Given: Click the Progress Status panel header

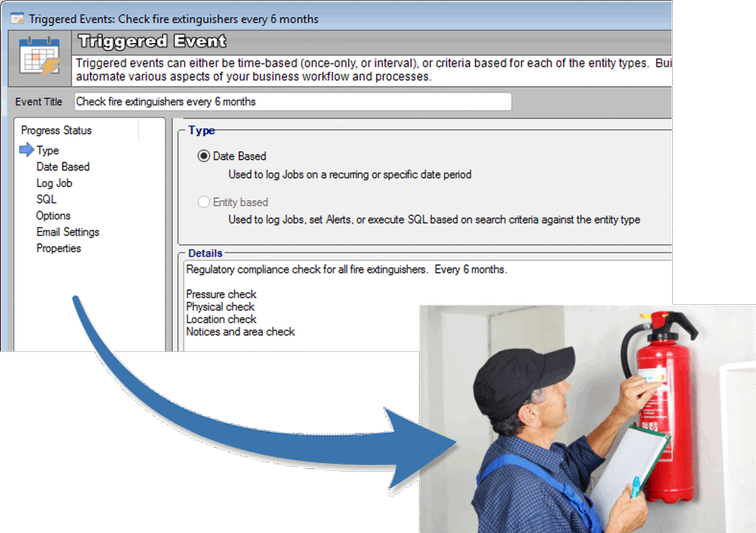Looking at the screenshot, I should point(56,130).
